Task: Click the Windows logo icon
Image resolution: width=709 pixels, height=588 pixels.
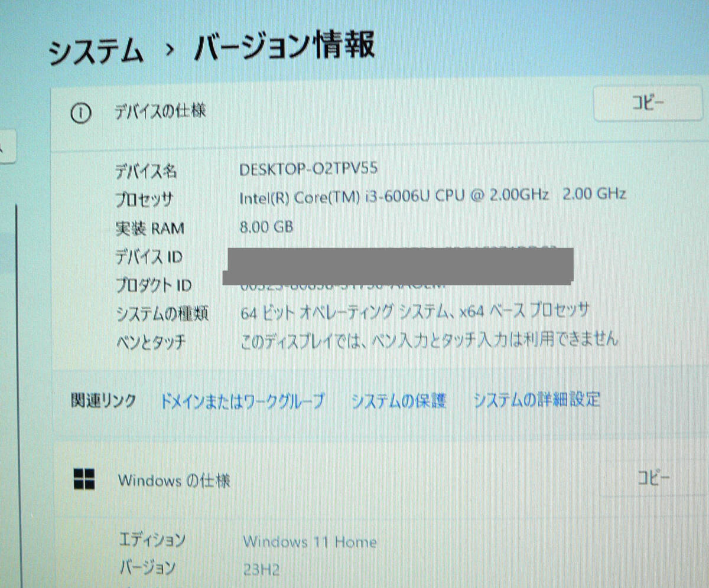Action: click(x=84, y=479)
